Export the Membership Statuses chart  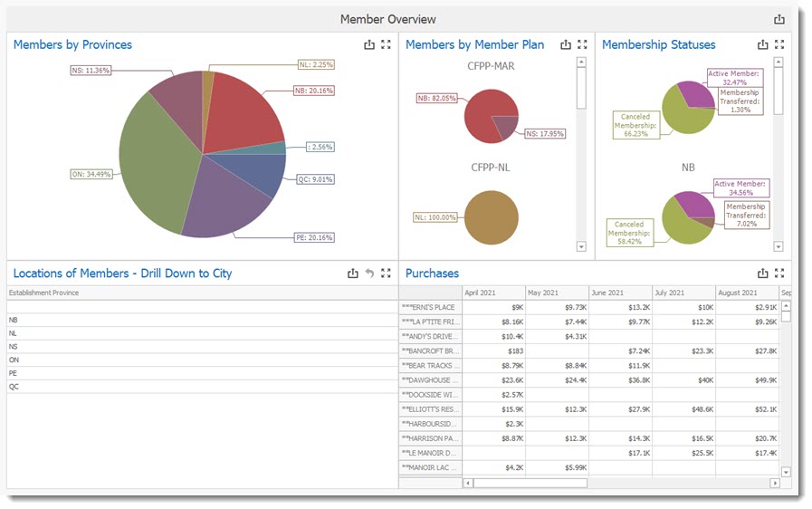click(x=762, y=44)
